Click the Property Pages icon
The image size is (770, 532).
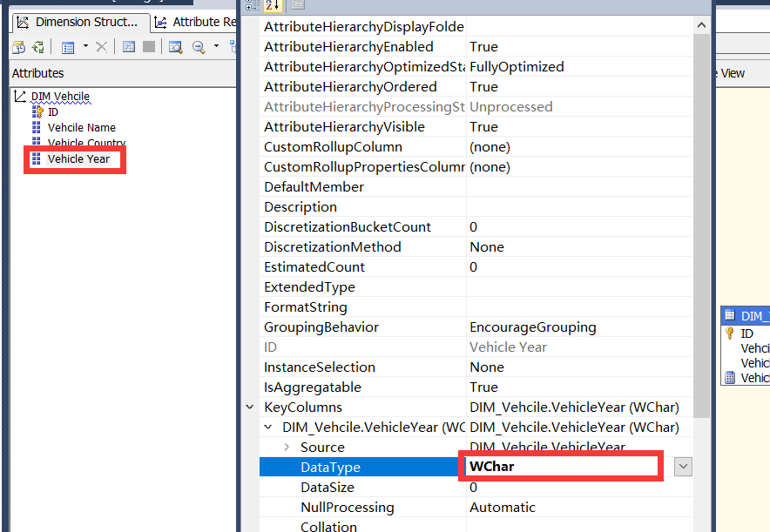pyautogui.click(x=298, y=5)
